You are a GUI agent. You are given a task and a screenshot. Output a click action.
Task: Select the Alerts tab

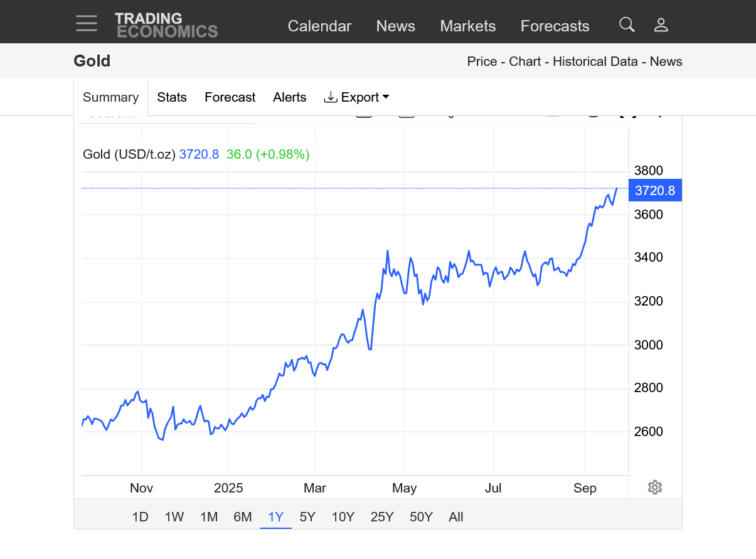coord(289,97)
